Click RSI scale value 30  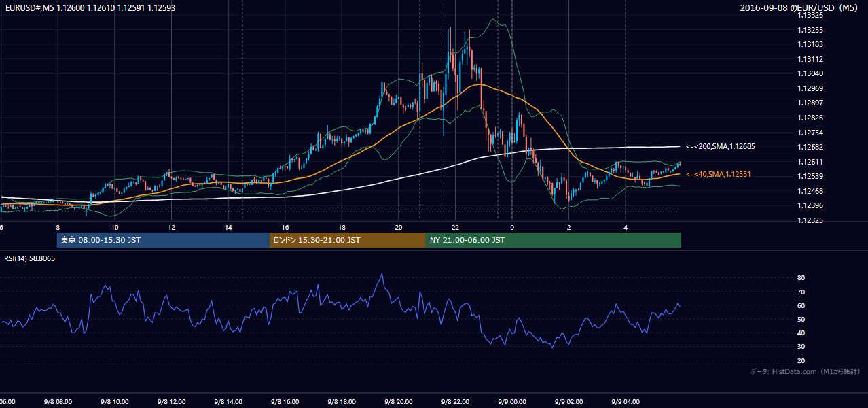point(801,346)
